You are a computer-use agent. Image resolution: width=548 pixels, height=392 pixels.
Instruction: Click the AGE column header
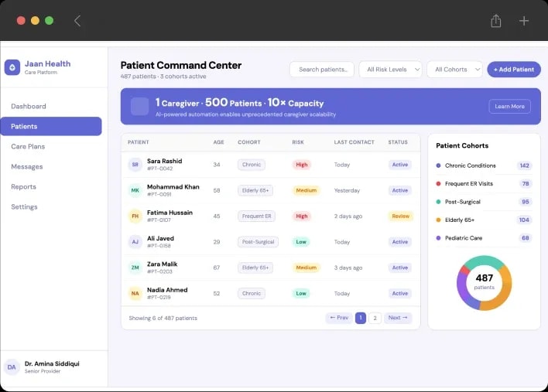[219, 142]
